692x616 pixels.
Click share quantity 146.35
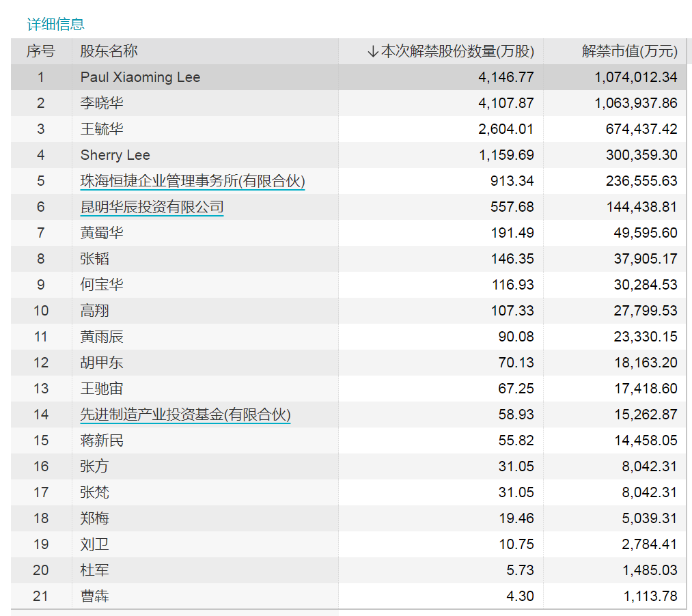512,259
